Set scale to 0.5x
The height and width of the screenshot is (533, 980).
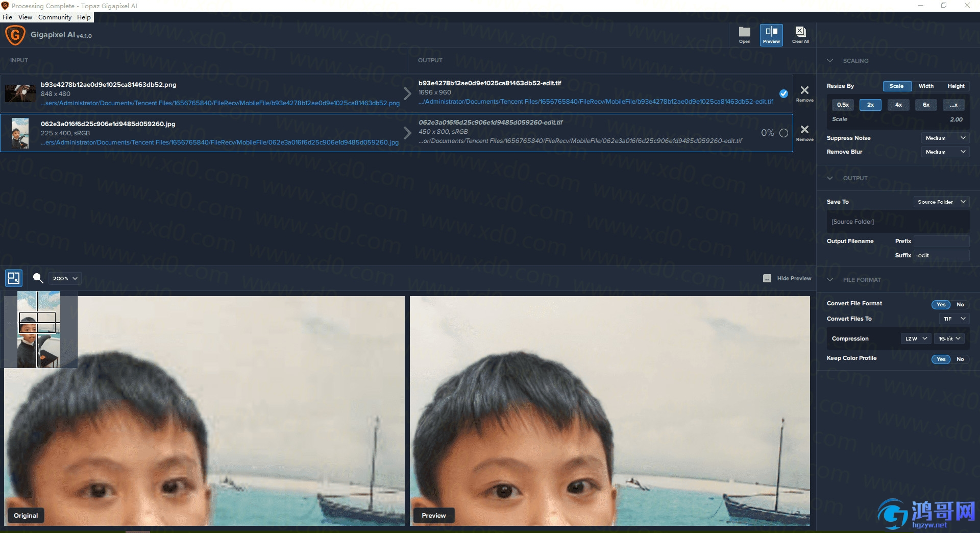[x=843, y=105]
